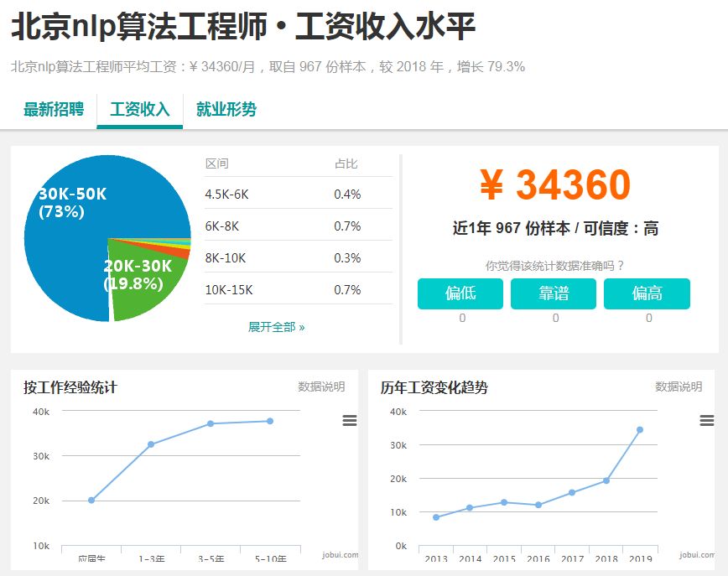Click the 区间 column header
The width and height of the screenshot is (728, 576).
(x=217, y=163)
